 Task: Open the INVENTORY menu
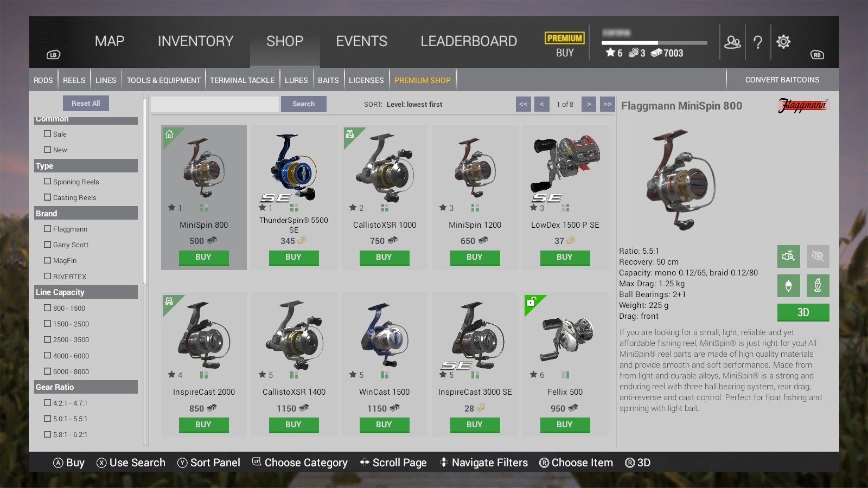pyautogui.click(x=195, y=41)
